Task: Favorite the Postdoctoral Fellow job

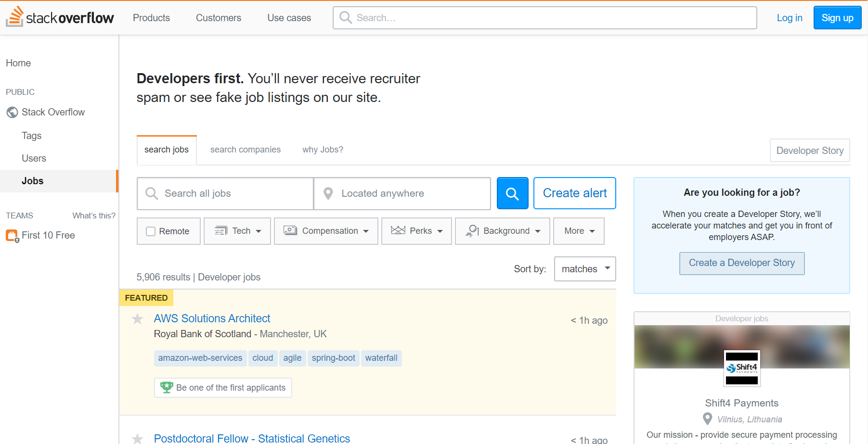Action: [137, 438]
